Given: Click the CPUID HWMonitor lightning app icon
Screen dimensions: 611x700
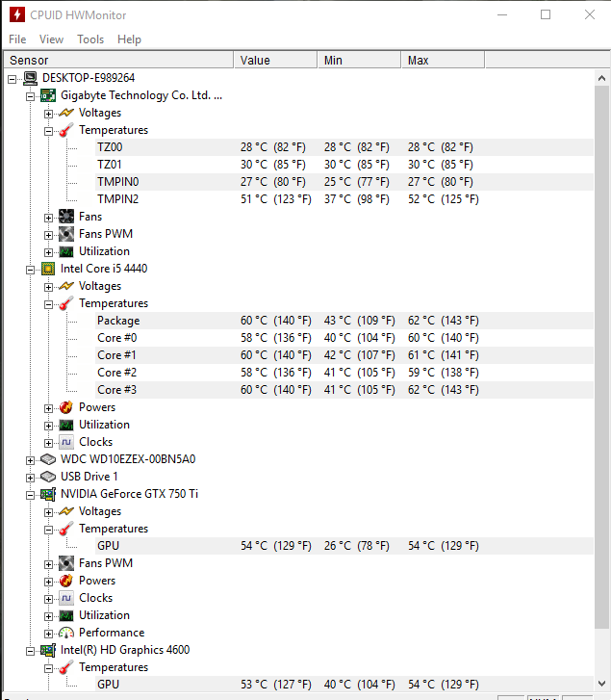Looking at the screenshot, I should pos(17,14).
